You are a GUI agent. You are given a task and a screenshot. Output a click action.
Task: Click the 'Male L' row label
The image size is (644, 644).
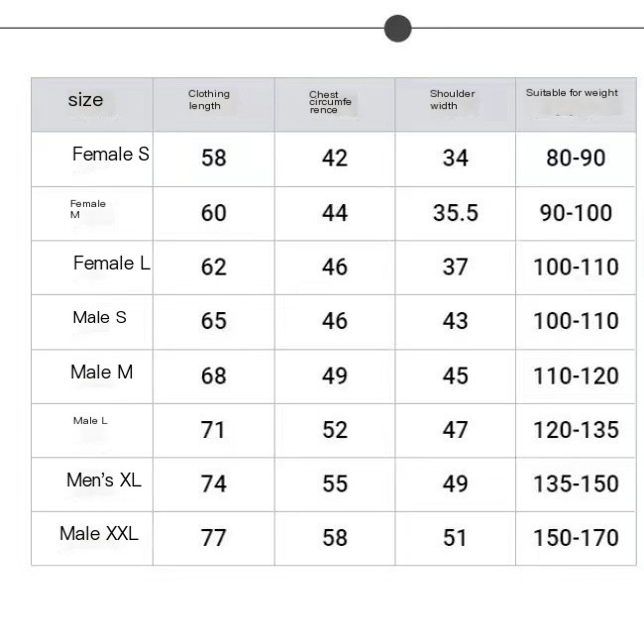tap(90, 421)
